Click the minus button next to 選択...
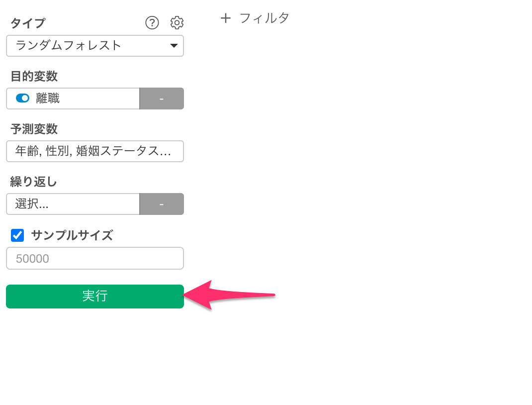Screen dimensions: 532x405 coord(162,204)
